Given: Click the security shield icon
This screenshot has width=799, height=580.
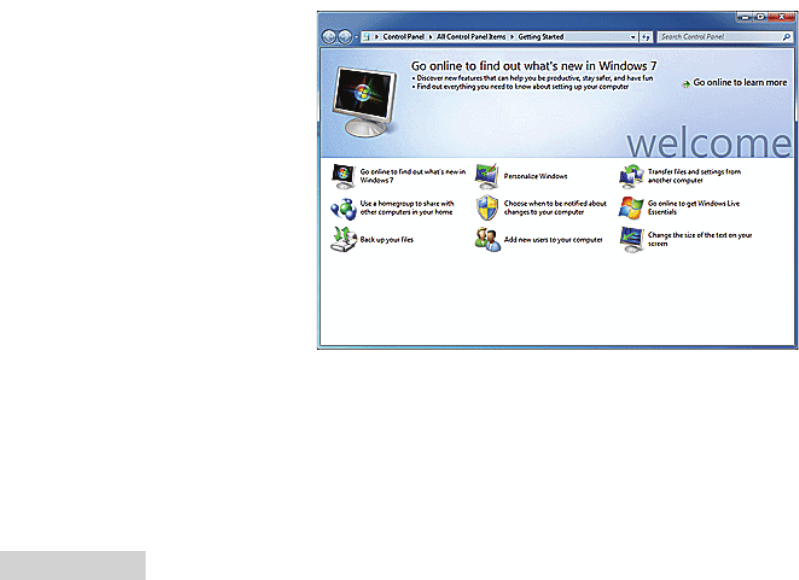Looking at the screenshot, I should 487,208.
